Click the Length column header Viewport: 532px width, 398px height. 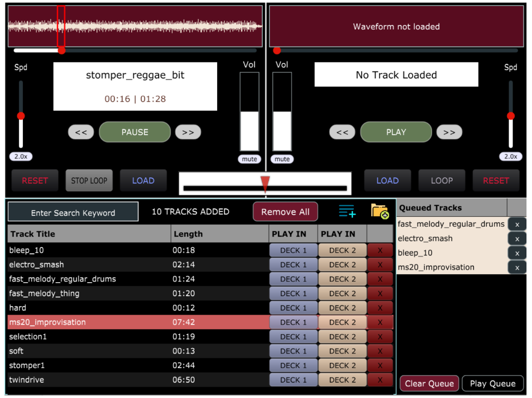220,234
